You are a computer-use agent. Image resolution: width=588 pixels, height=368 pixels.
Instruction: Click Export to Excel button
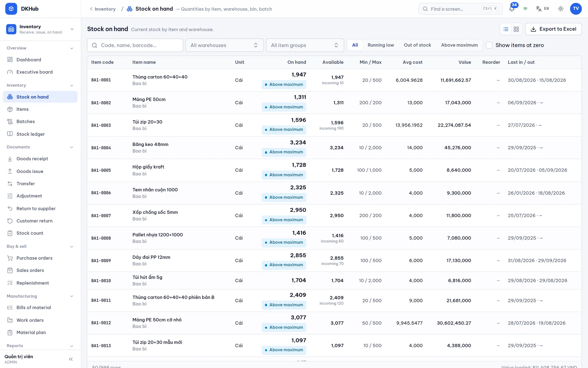[x=553, y=29]
